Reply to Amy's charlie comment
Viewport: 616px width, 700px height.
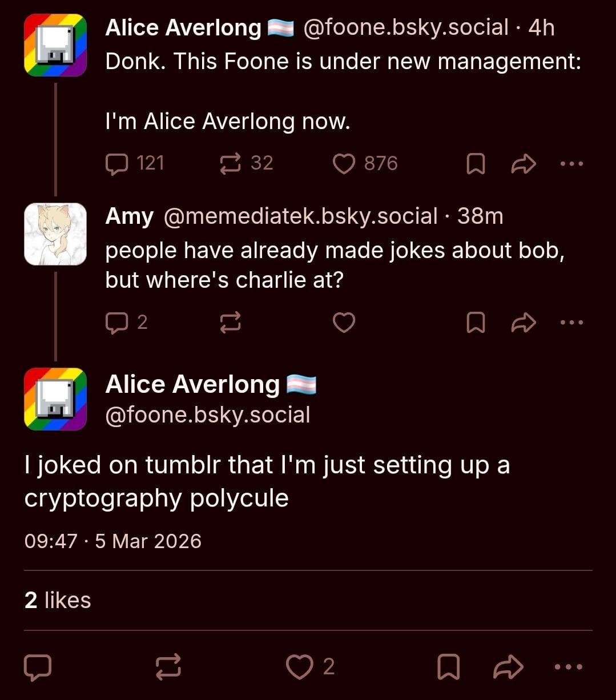tap(117, 323)
